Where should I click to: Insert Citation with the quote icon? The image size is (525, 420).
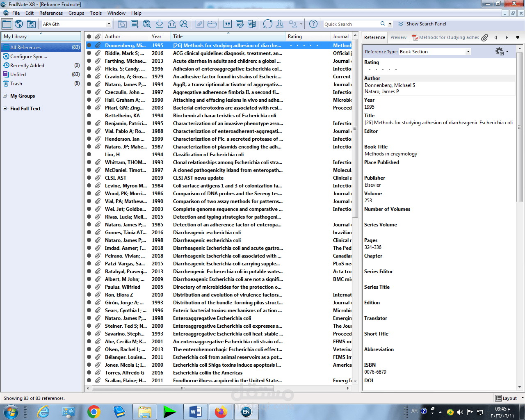point(228,24)
